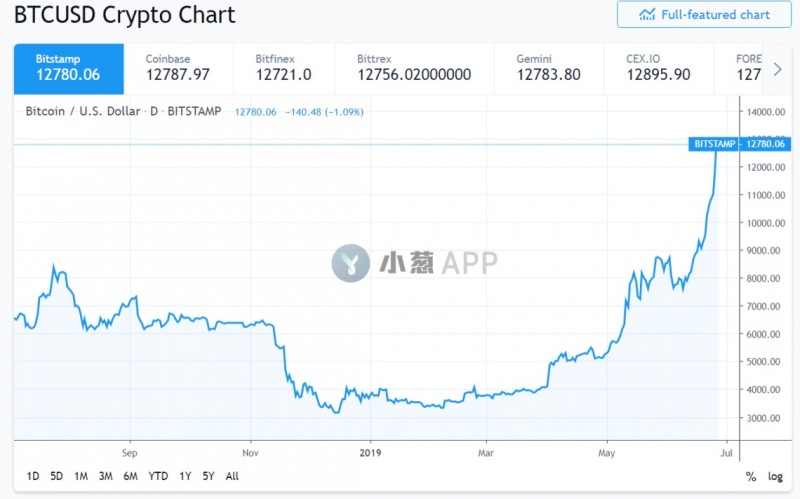This screenshot has width=800, height=499.
Task: Toggle percent scale on price axis
Action: (751, 477)
